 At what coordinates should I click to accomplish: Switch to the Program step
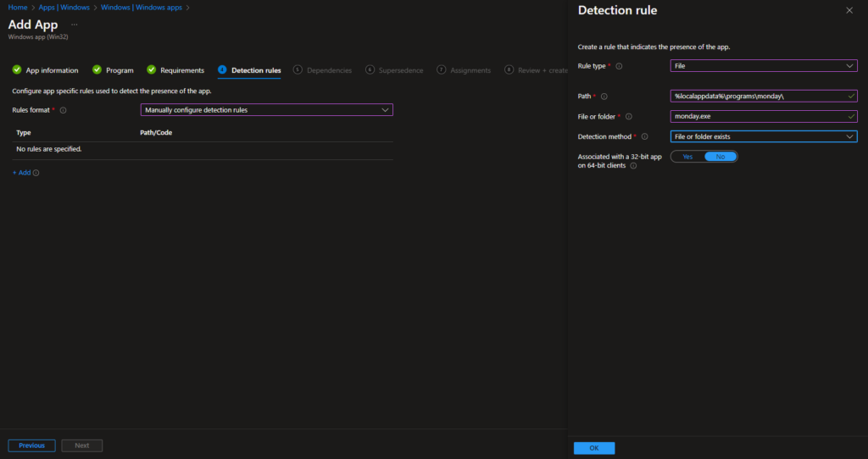120,70
